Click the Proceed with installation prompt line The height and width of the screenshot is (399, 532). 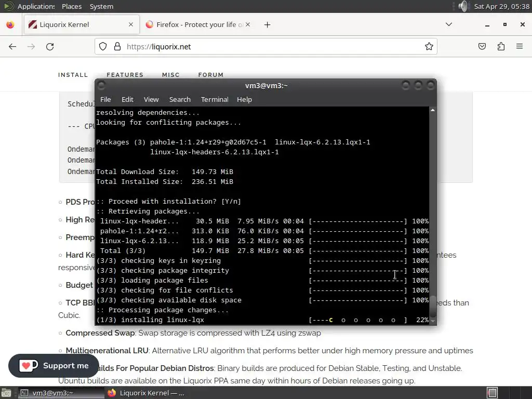click(x=169, y=201)
